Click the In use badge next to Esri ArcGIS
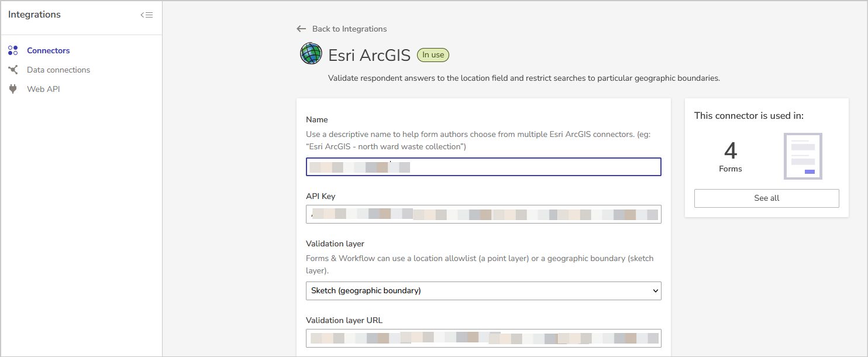 (x=433, y=54)
